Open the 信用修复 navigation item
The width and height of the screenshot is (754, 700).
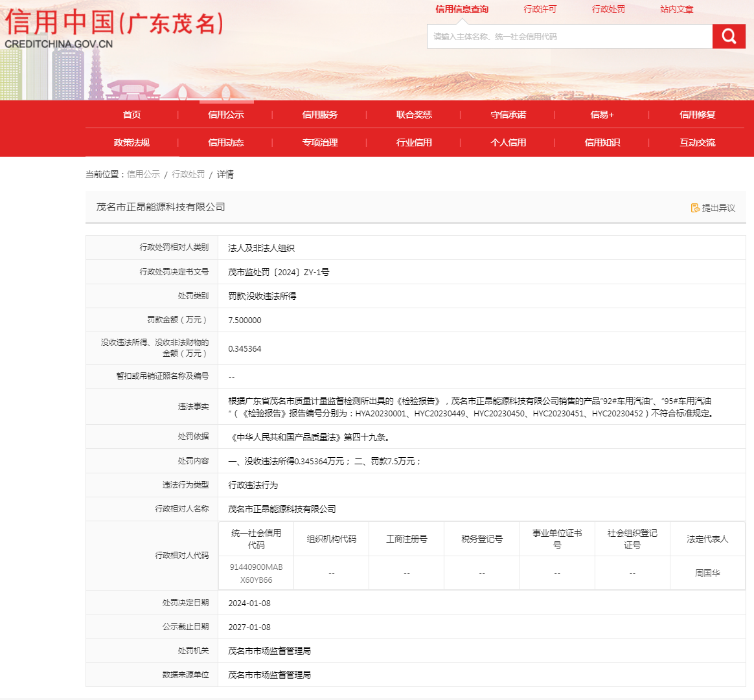[x=697, y=115]
